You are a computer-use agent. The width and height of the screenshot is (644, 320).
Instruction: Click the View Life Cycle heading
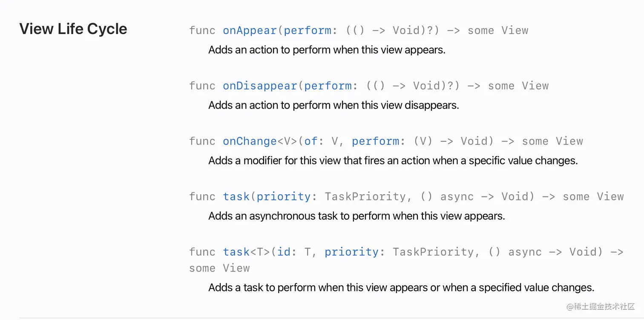(73, 29)
